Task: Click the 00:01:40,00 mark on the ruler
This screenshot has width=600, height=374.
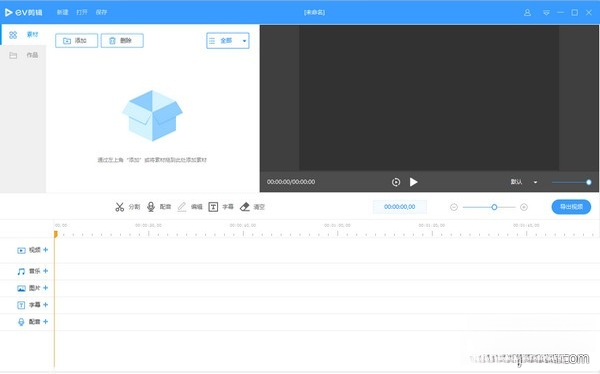Action: [526, 225]
